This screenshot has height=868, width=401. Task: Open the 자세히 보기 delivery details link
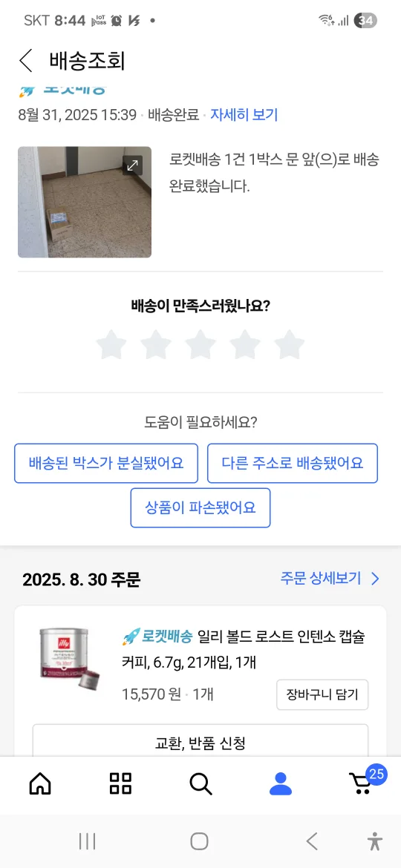coord(244,115)
